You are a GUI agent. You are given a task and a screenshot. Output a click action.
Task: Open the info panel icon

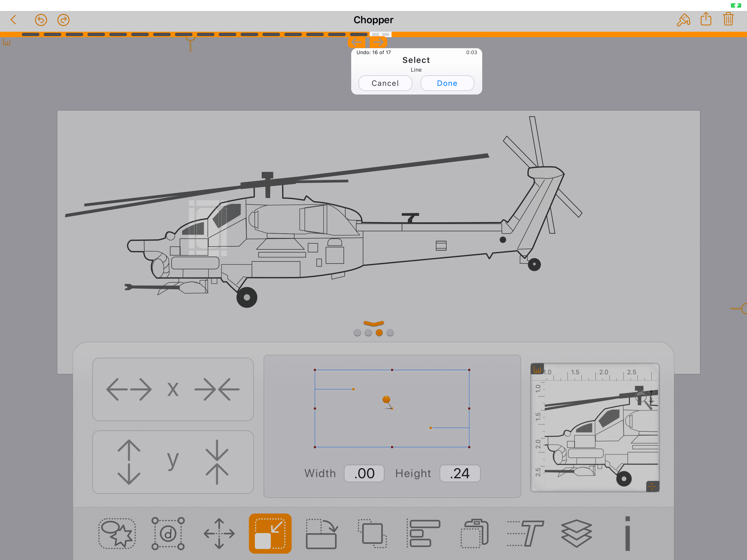click(x=627, y=533)
